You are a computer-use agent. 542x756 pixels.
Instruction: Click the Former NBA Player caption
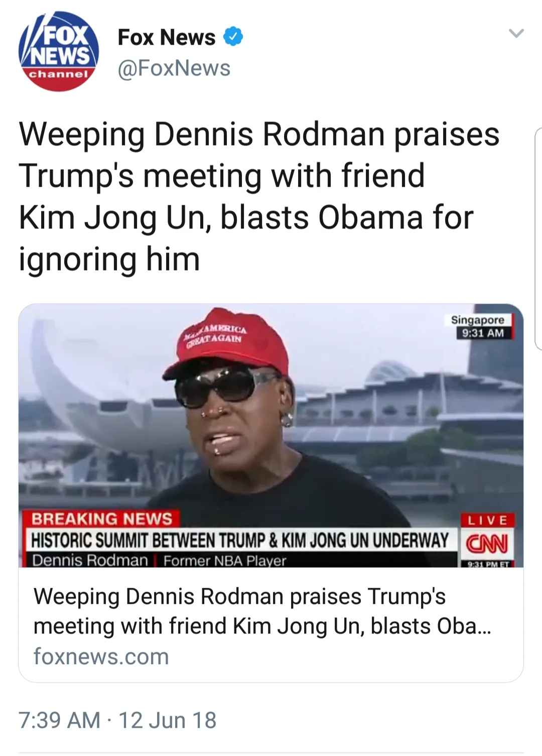pyautogui.click(x=225, y=561)
